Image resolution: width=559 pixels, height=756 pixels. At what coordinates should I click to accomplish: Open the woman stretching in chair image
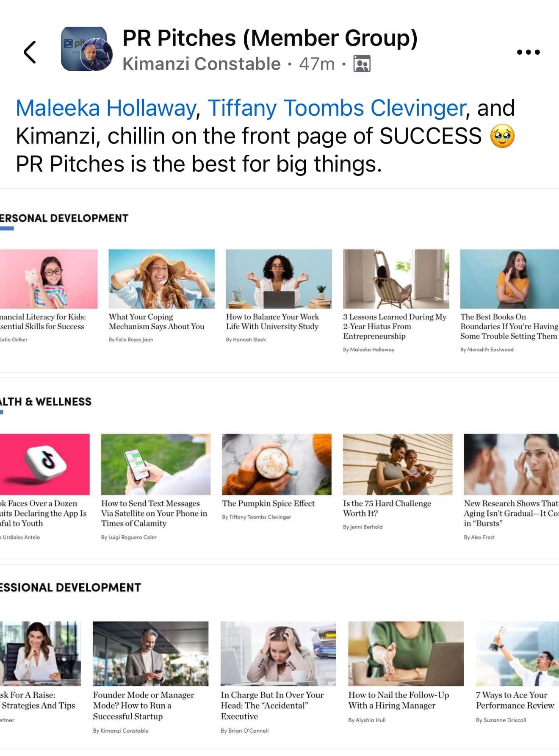click(x=396, y=279)
